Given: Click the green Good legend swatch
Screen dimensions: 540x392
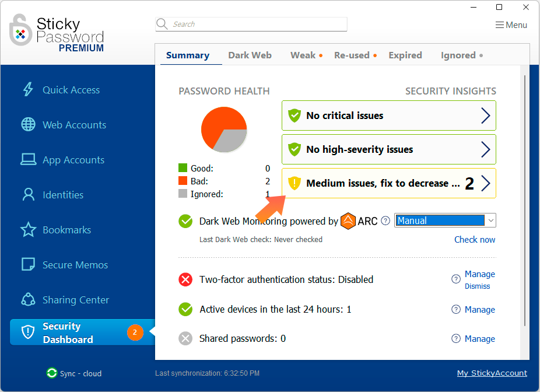Looking at the screenshot, I should tap(183, 168).
